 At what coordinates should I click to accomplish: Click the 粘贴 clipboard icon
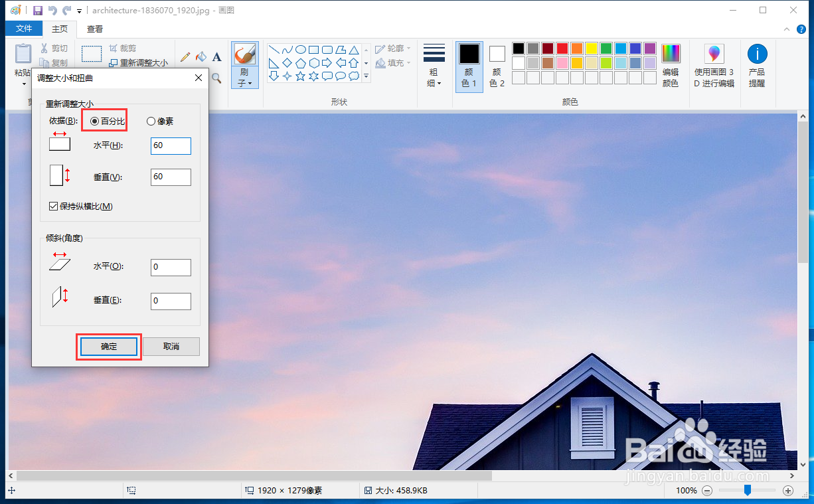pos(23,54)
